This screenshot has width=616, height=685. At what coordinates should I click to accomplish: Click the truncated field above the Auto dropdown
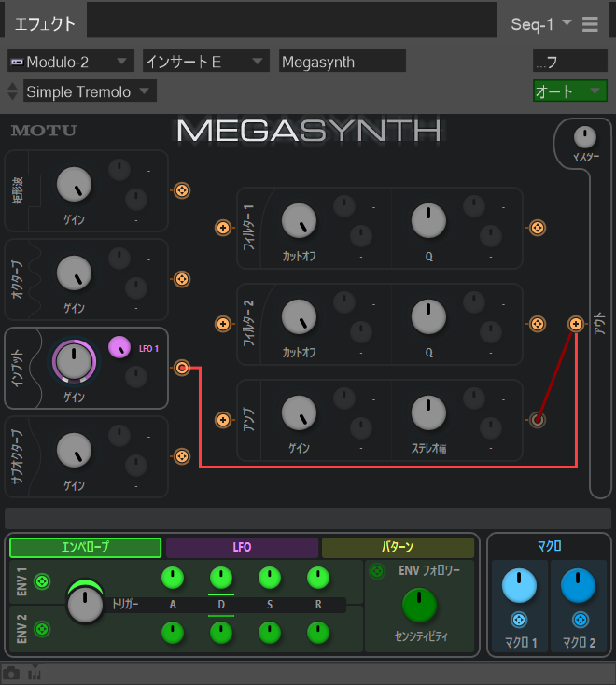click(569, 61)
